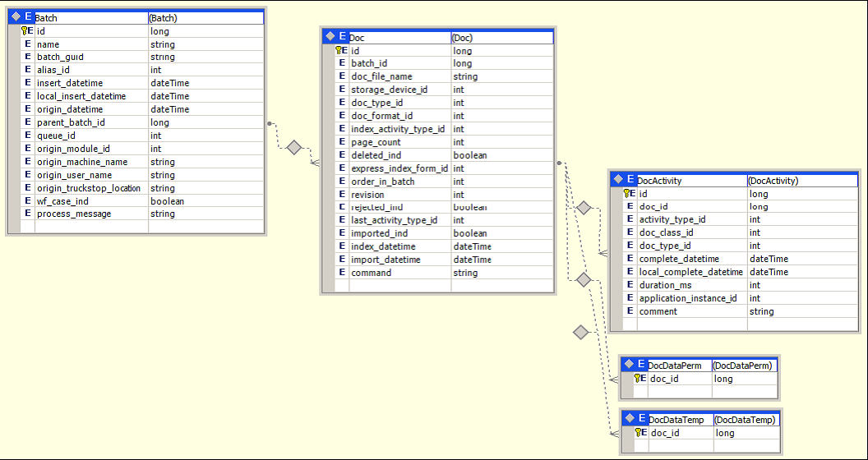868x460 pixels.
Task: Click the local_complete_datetime field
Action: pos(693,272)
